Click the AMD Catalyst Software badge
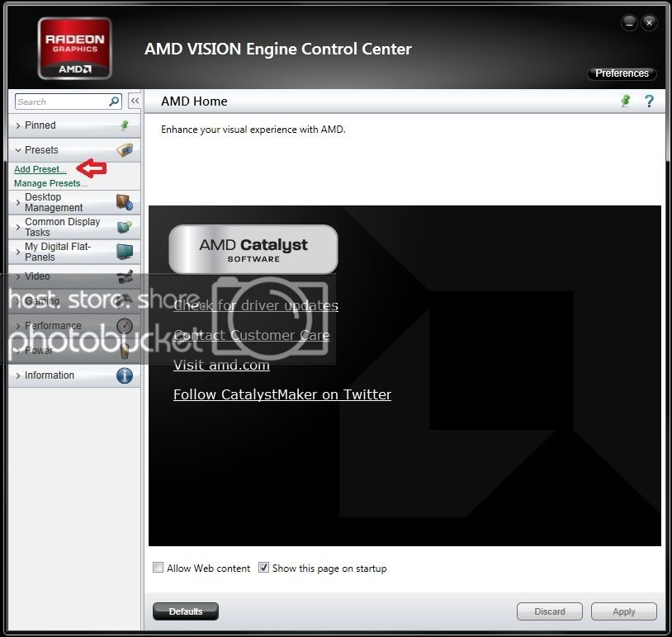 coord(253,249)
